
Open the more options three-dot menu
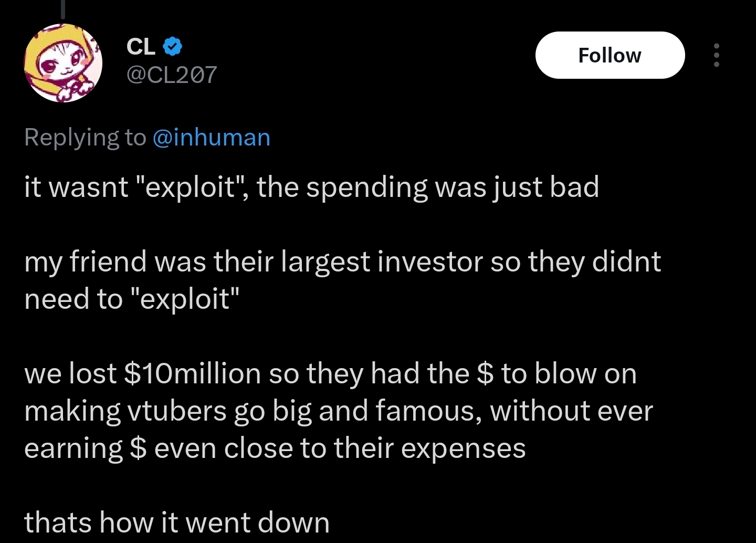[716, 55]
